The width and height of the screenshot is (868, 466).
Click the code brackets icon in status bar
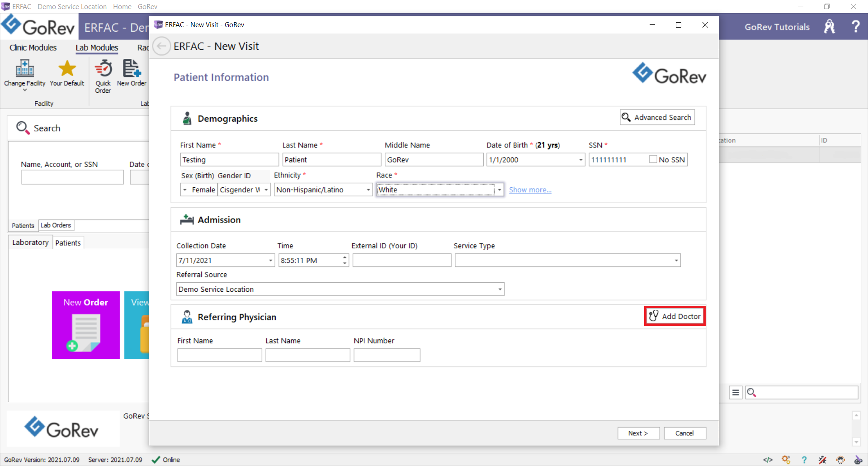click(768, 460)
